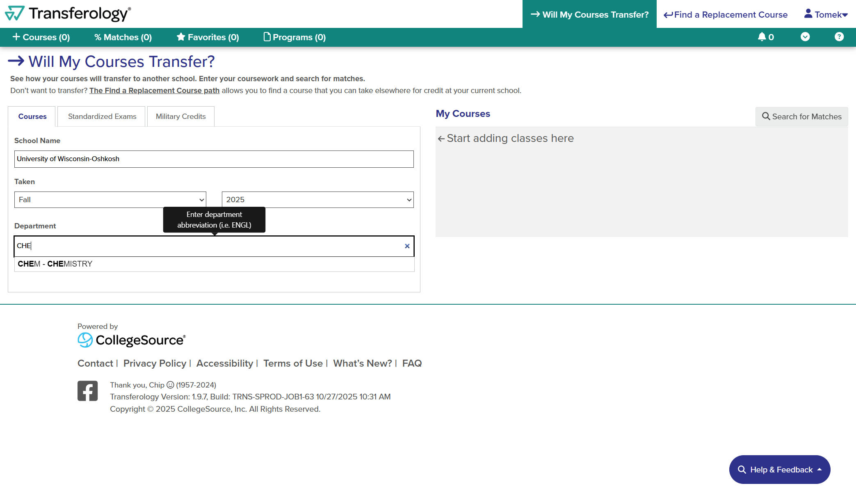Click the Transferology Version build text

point(250,397)
